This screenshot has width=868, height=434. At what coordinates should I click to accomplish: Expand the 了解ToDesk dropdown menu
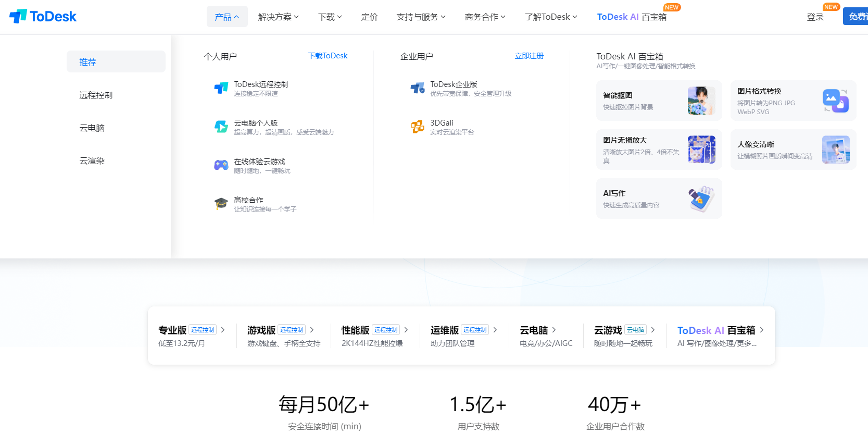[x=551, y=17]
